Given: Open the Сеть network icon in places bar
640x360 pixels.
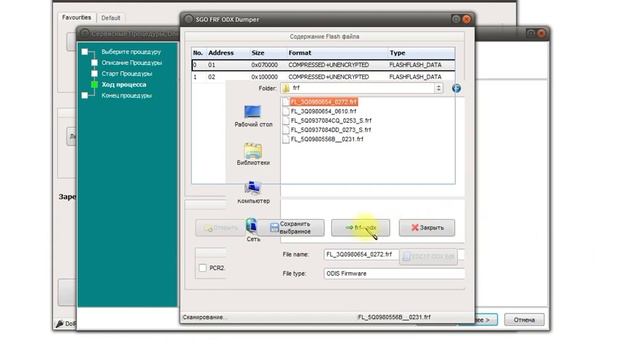Looking at the screenshot, I should point(251,225).
